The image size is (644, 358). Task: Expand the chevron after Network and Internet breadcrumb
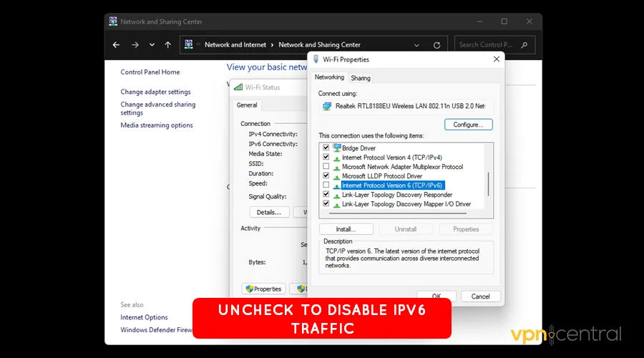pyautogui.click(x=273, y=45)
